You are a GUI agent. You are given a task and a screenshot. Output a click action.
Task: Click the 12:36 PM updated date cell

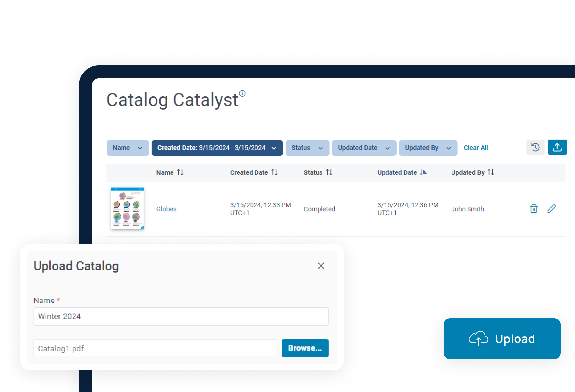tap(408, 209)
